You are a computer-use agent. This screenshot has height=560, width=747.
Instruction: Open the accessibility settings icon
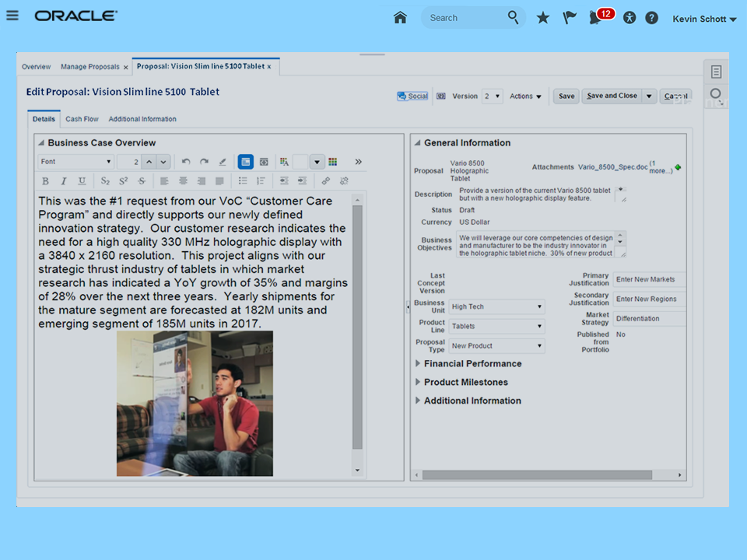(630, 18)
